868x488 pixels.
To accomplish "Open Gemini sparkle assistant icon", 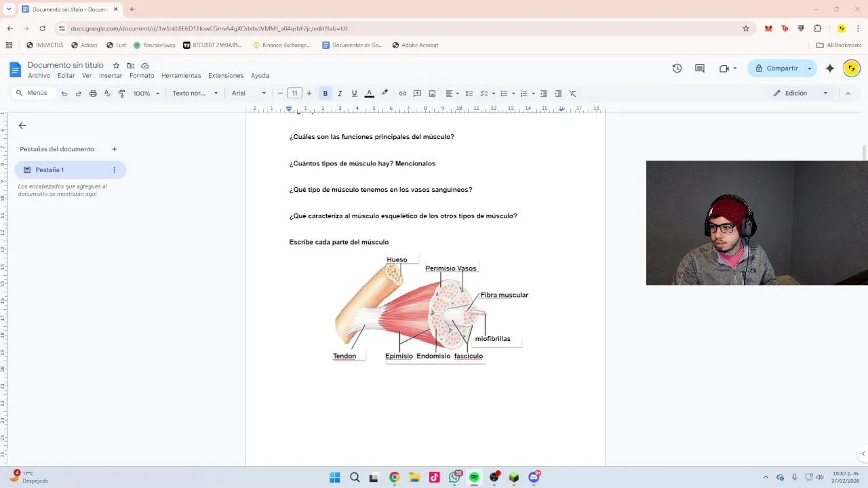I will 830,68.
